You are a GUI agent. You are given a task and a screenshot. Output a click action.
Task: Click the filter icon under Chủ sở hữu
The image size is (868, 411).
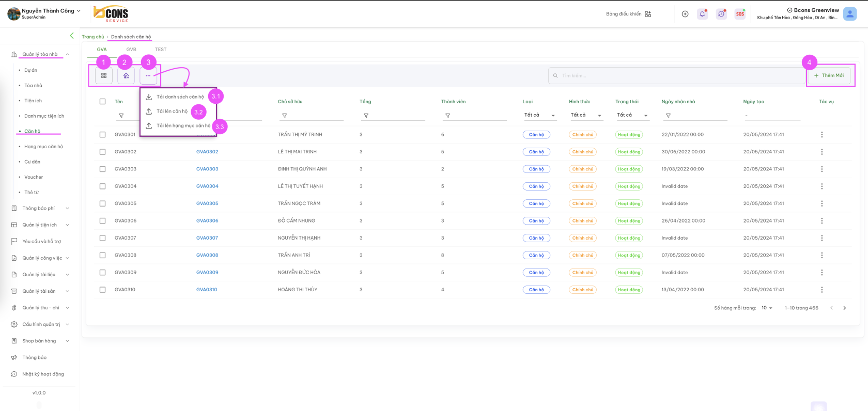284,116
